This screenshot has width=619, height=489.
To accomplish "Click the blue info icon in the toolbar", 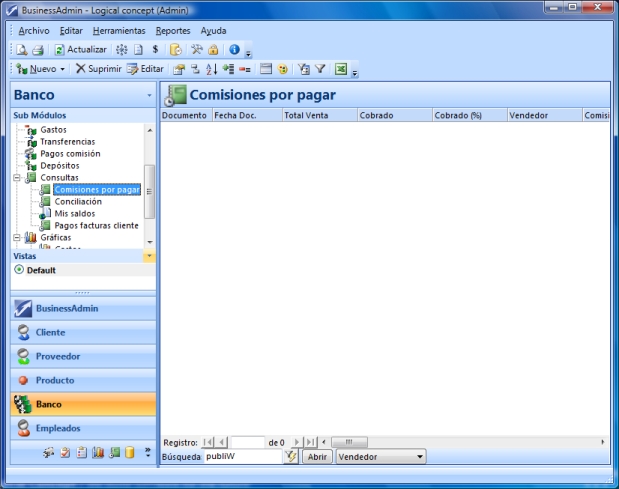I will [234, 49].
